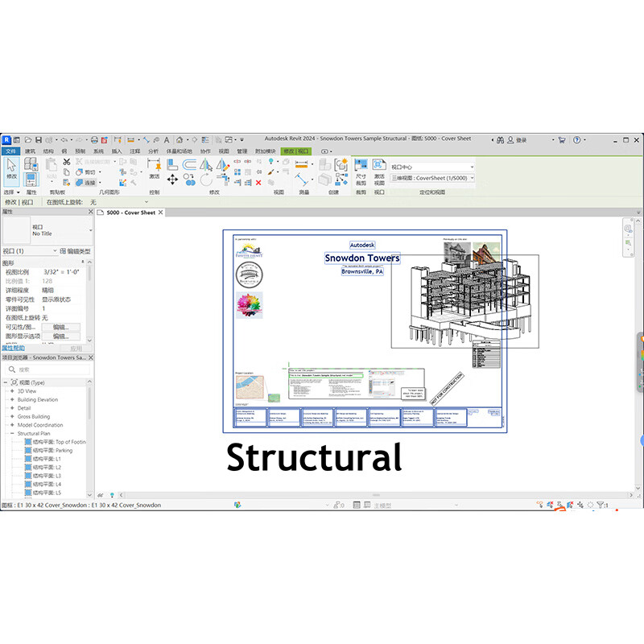Viewport: 644px width, 644px height.
Task: Open the 属性帮助 properties help link
Action: 13,348
